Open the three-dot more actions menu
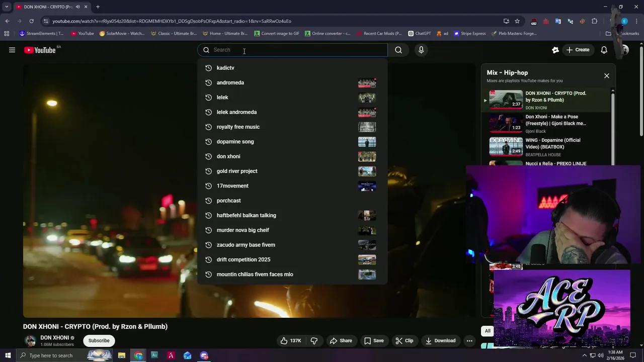This screenshot has width=644, height=362. click(469, 340)
